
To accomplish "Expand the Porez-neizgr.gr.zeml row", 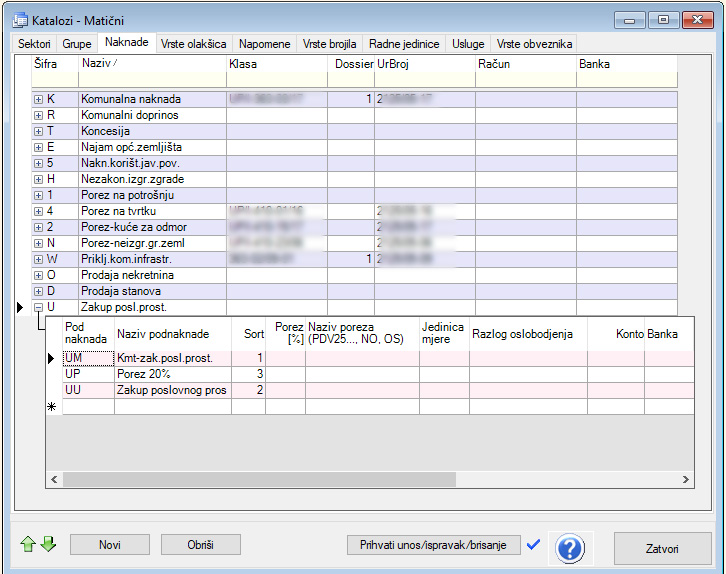I will [x=38, y=243].
